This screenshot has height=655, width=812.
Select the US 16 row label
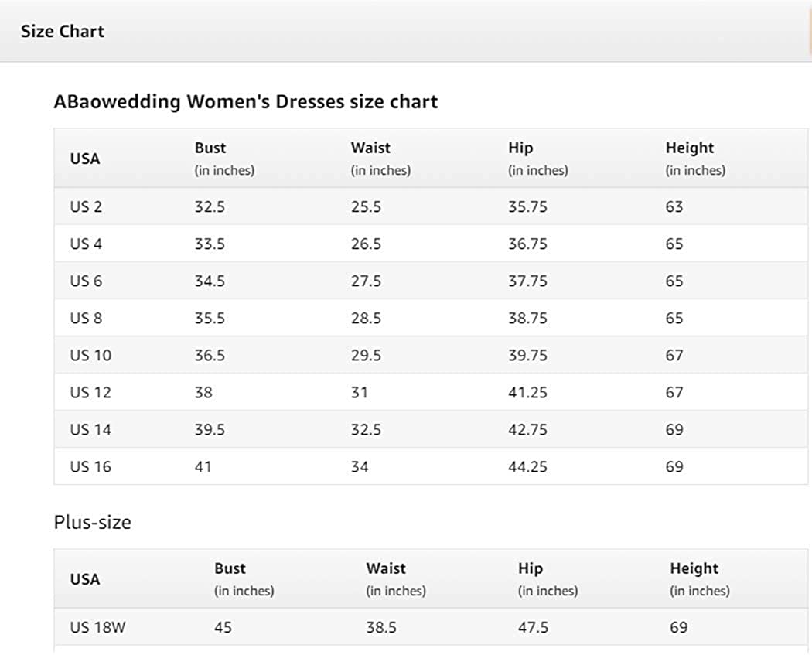pyautogui.click(x=90, y=466)
